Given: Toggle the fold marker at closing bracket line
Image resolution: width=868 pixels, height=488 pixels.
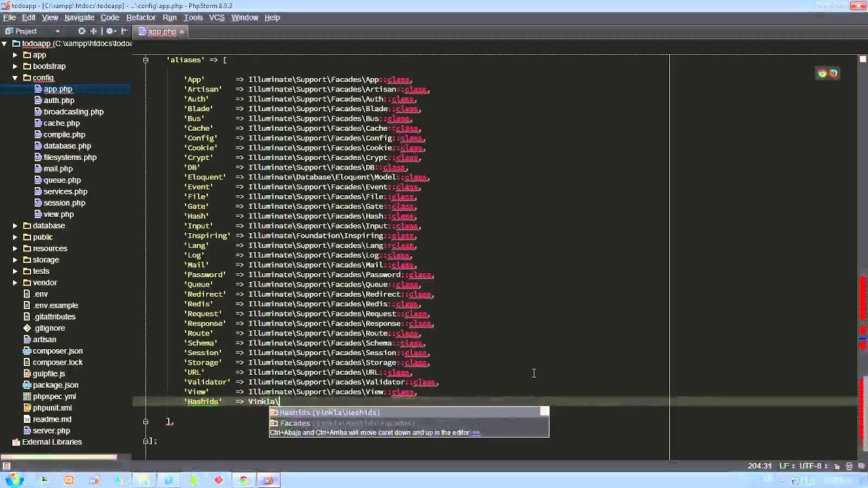Looking at the screenshot, I should tap(145, 422).
